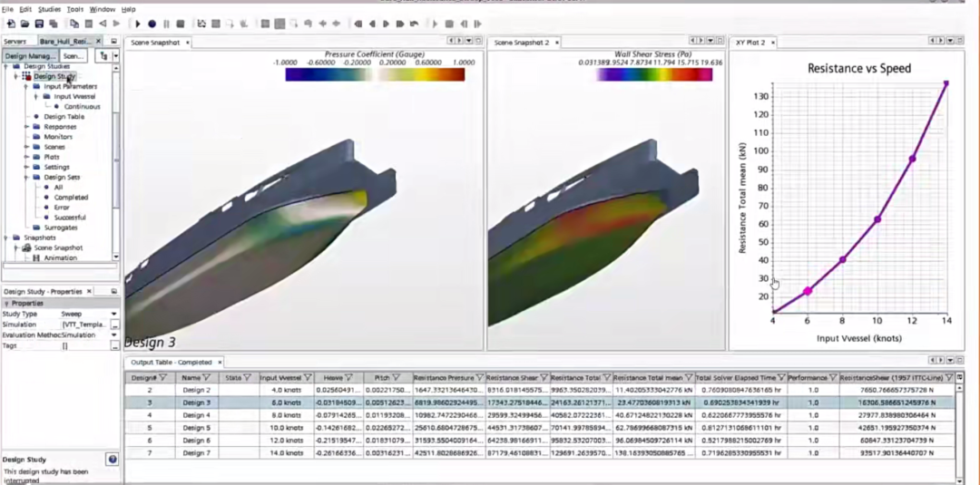Click the Run play arrow toolbar icon
The width and height of the screenshot is (980, 485).
(x=138, y=24)
